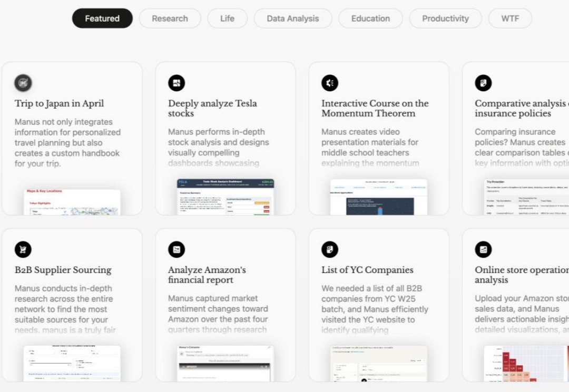Open the List of YC Companies title
This screenshot has width=569, height=392.
[x=367, y=270]
